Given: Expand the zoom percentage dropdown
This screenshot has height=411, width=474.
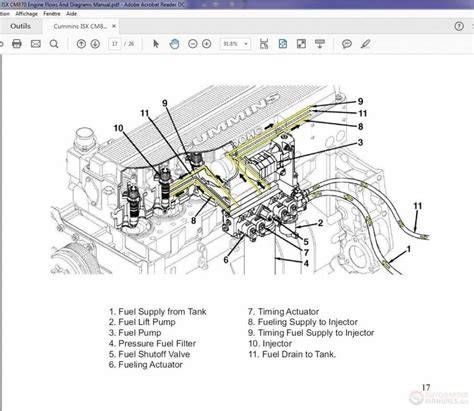Looking at the screenshot, I should [x=246, y=44].
